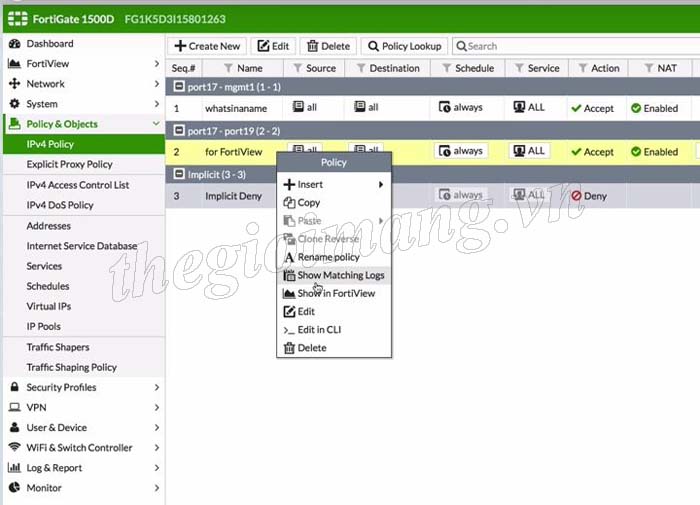700x505 pixels.
Task: Click the Create New button
Action: [x=208, y=46]
